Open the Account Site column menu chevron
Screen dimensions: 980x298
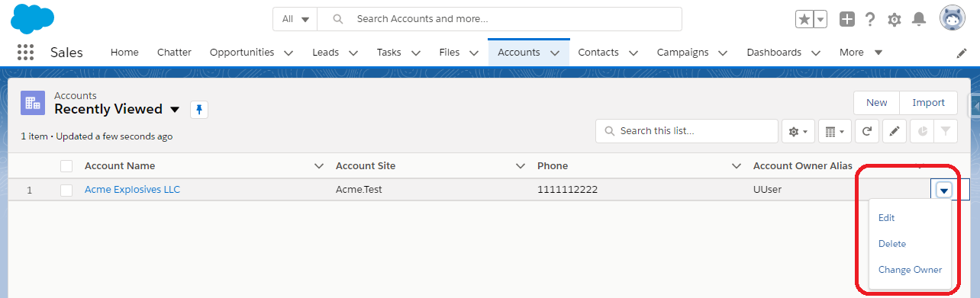[521, 166]
